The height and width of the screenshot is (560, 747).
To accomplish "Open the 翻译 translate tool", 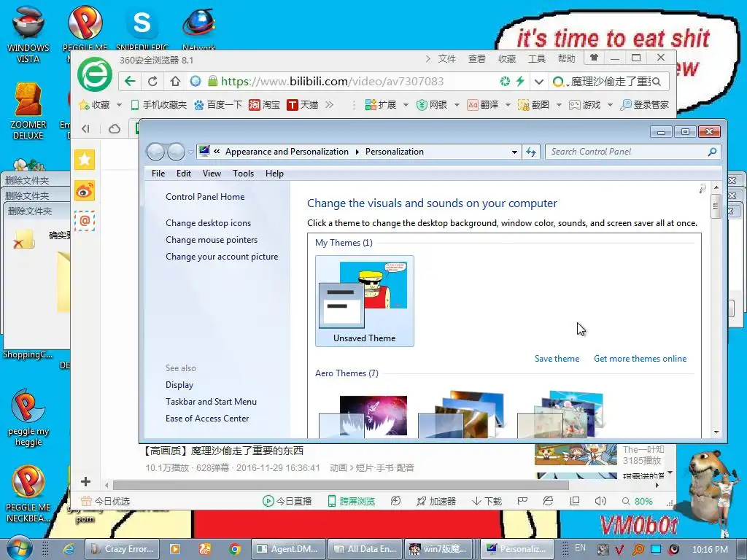I will click(483, 105).
